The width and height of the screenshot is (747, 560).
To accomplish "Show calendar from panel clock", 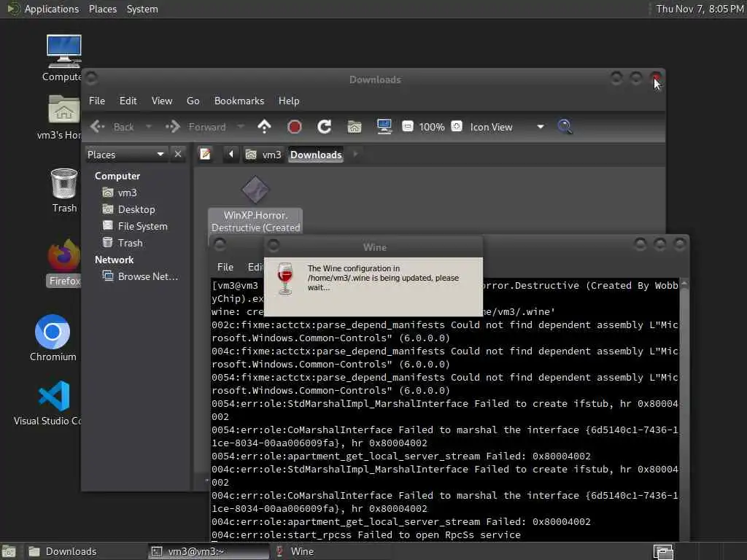I will 700,9.
